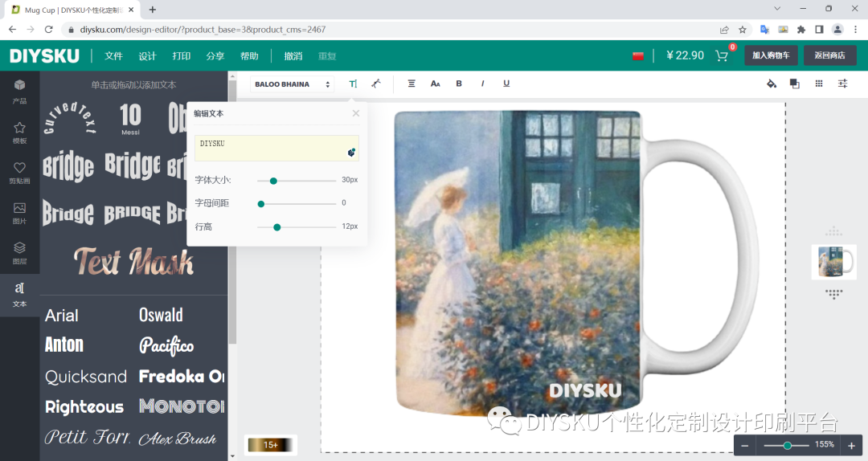Image resolution: width=868 pixels, height=461 pixels.
Task: Open the transform sliders settings icon
Action: 842,84
